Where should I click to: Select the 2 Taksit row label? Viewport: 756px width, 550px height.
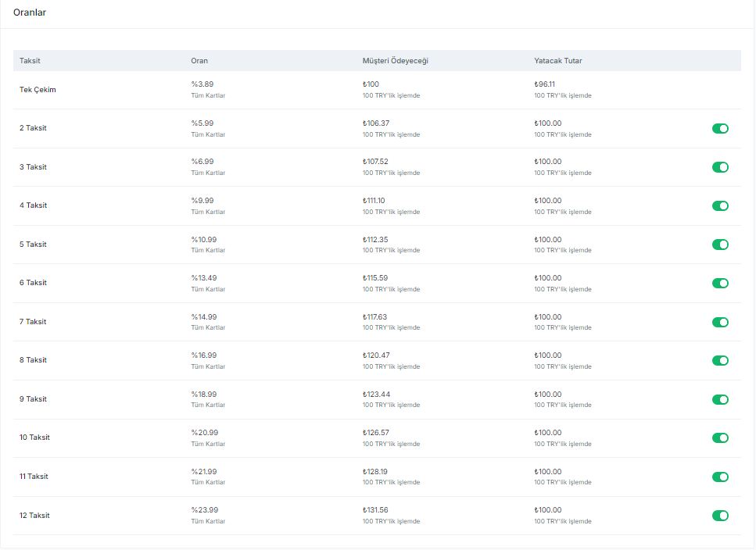tap(33, 128)
